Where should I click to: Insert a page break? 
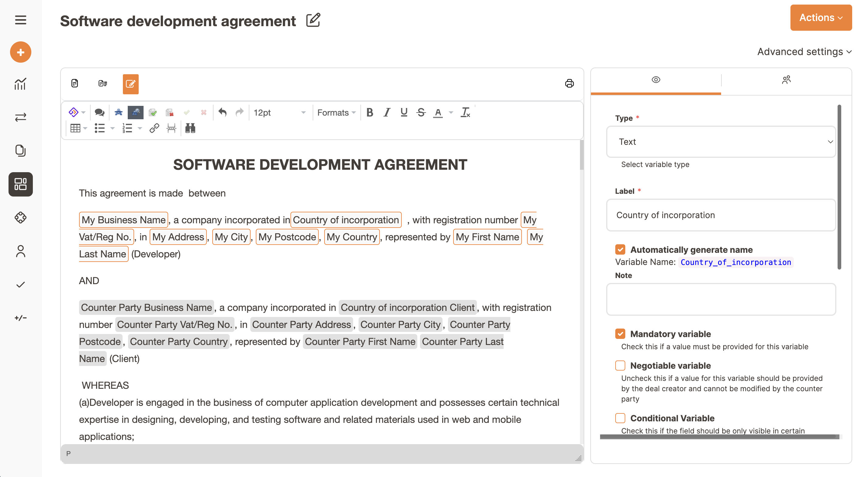[x=171, y=128]
